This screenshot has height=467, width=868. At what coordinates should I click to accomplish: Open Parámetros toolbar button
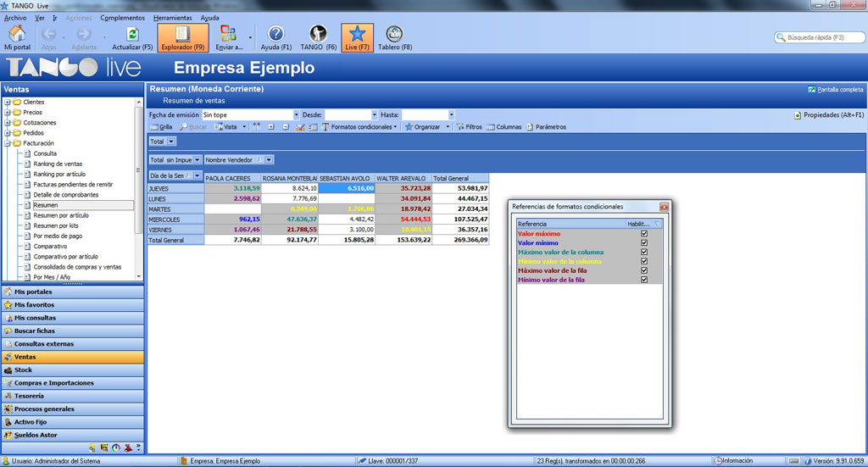click(x=547, y=127)
